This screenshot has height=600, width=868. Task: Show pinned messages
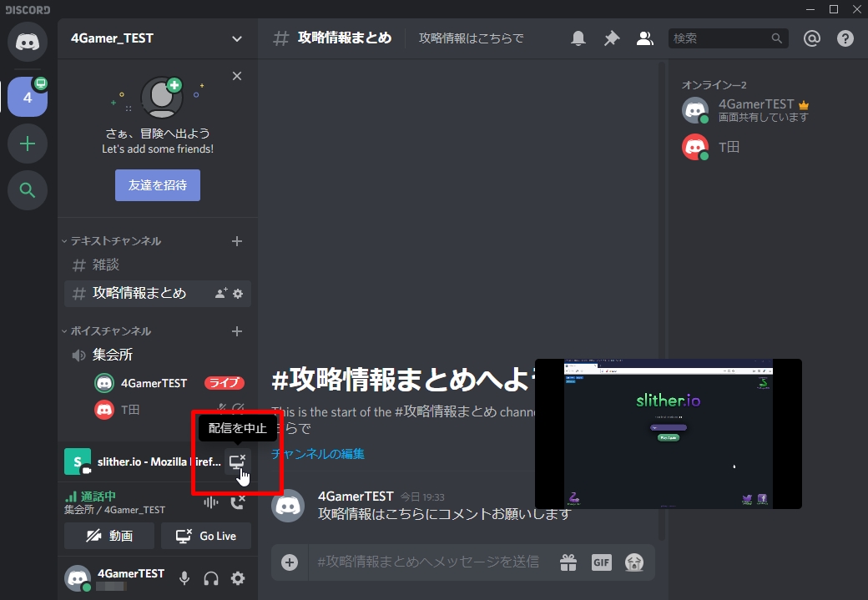(612, 38)
